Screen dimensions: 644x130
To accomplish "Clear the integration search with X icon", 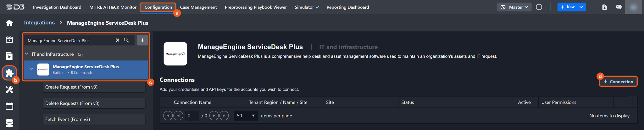I will tap(118, 40).
